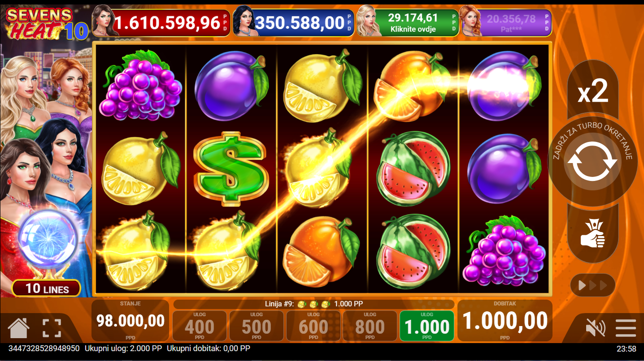644x361 pixels.
Task: Unmute the sound speaker icon
Action: (596, 328)
